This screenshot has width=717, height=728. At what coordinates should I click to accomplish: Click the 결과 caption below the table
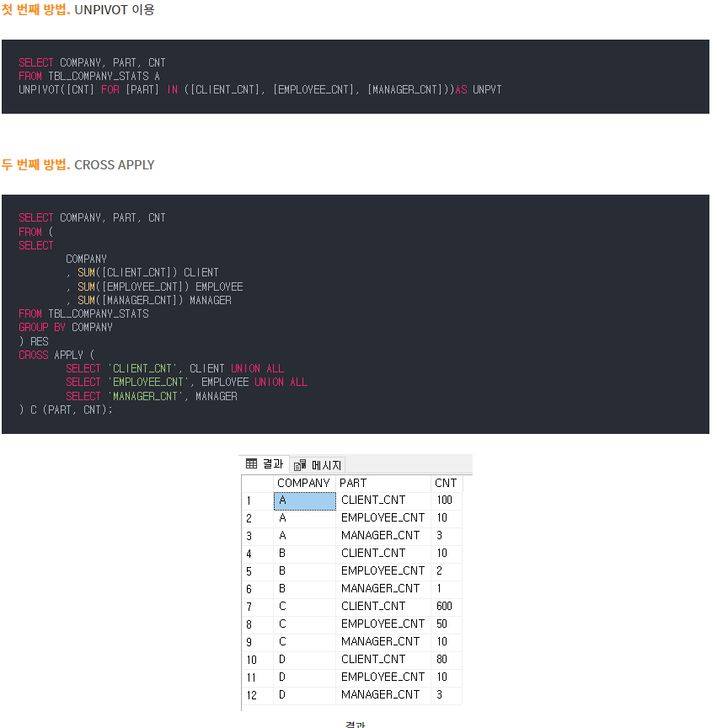coord(355,724)
